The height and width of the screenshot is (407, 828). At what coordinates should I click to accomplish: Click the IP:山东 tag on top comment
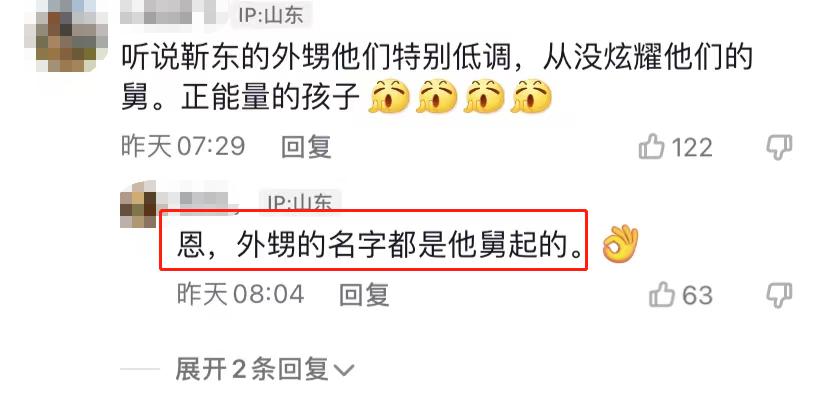click(271, 14)
